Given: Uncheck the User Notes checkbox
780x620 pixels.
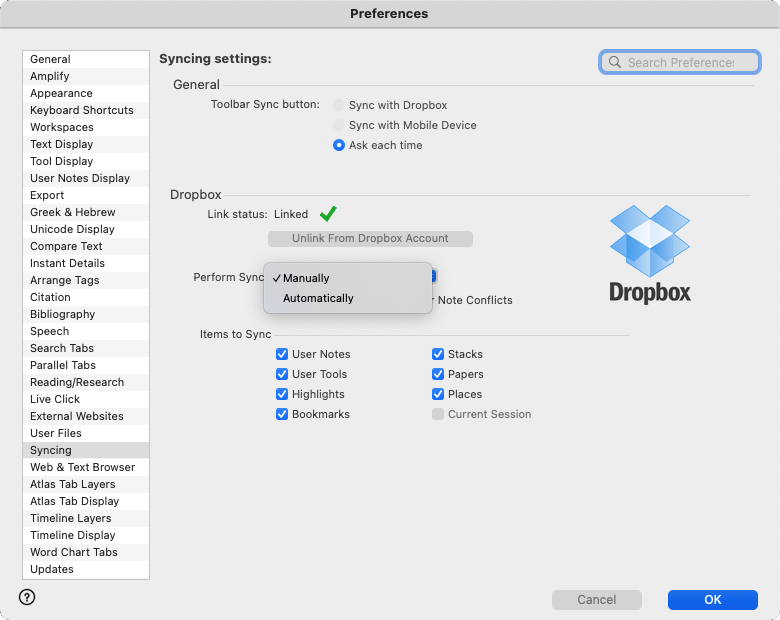Looking at the screenshot, I should pos(282,354).
